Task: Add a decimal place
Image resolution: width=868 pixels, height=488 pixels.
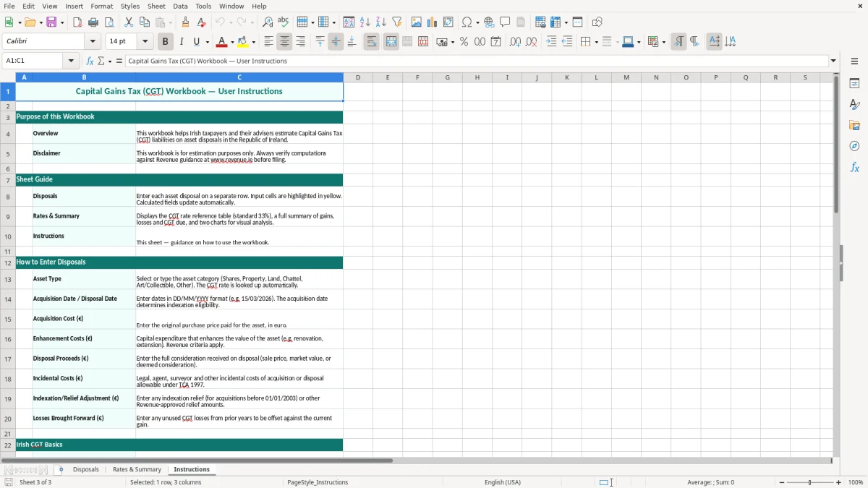Action: pyautogui.click(x=515, y=42)
